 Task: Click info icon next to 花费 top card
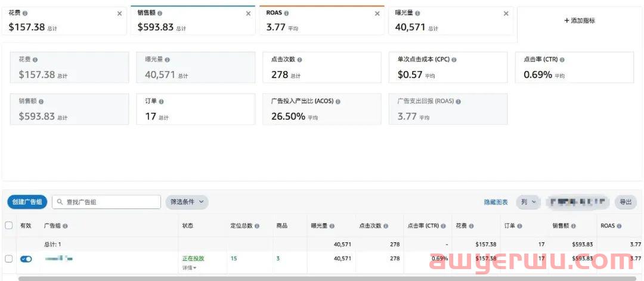24,13
